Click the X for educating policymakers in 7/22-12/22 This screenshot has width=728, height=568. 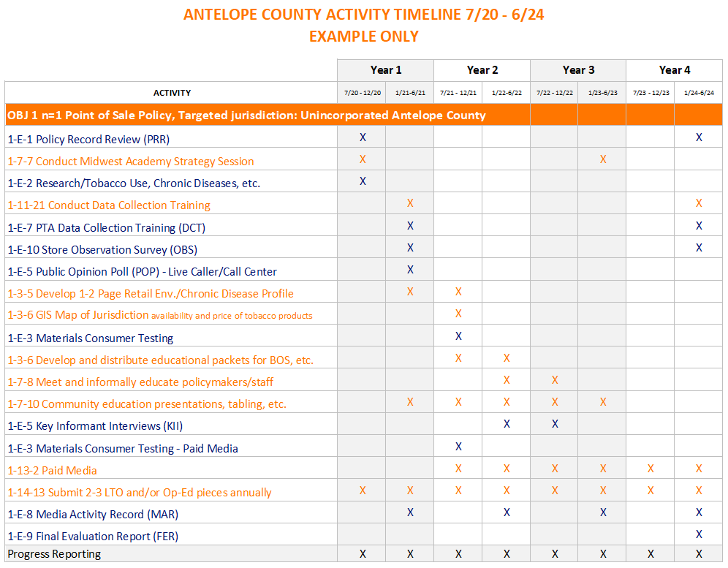555,380
